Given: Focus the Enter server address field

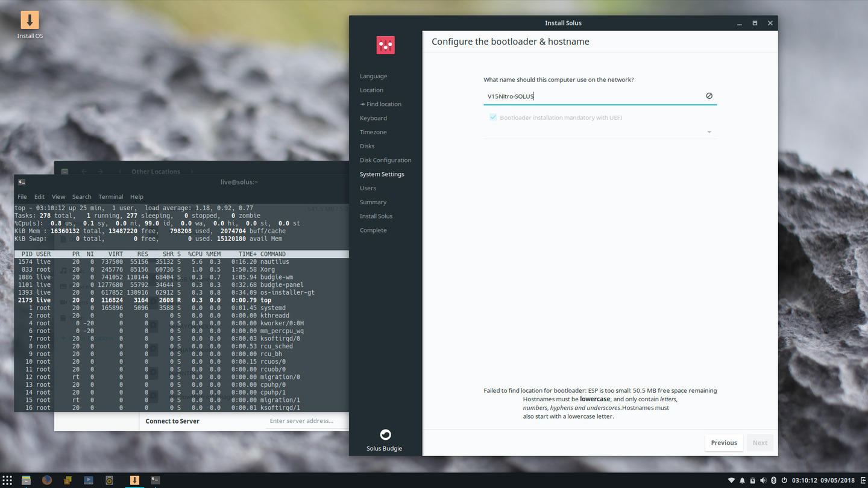Looking at the screenshot, I should point(307,421).
